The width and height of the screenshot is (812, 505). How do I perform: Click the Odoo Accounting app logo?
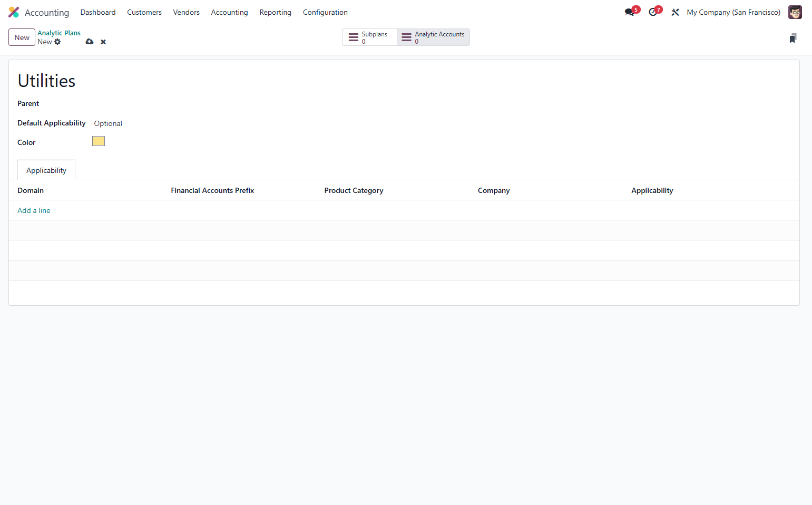[x=14, y=12]
